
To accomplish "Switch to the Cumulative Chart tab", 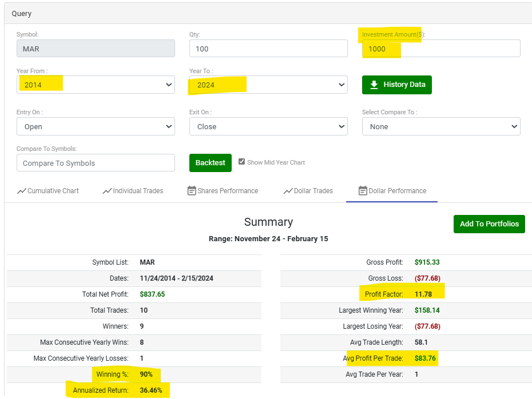I will [x=48, y=191].
